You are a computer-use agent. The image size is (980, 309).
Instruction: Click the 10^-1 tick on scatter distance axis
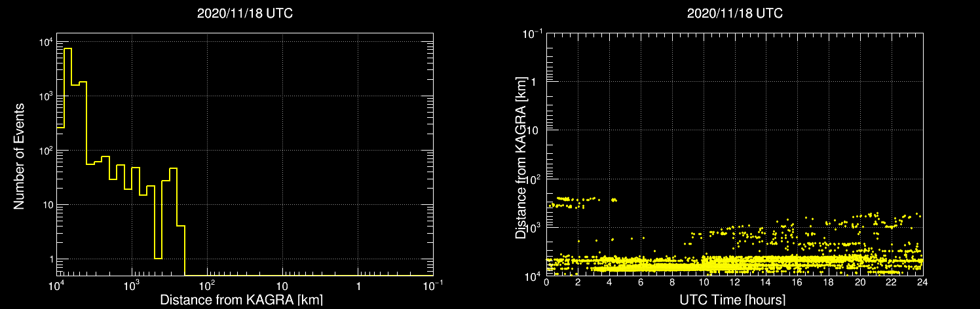533,33
